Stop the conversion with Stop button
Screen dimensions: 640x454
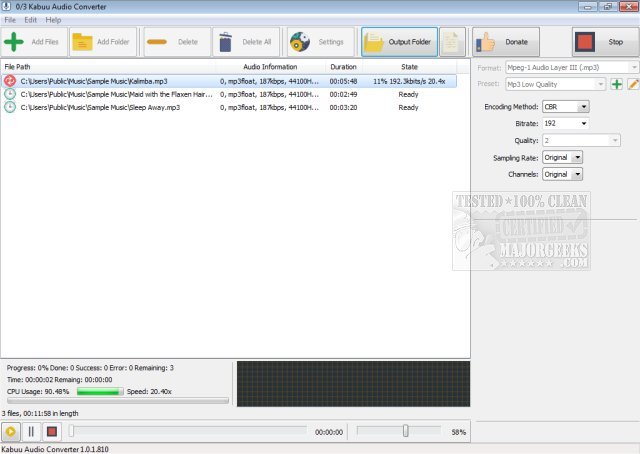point(605,42)
